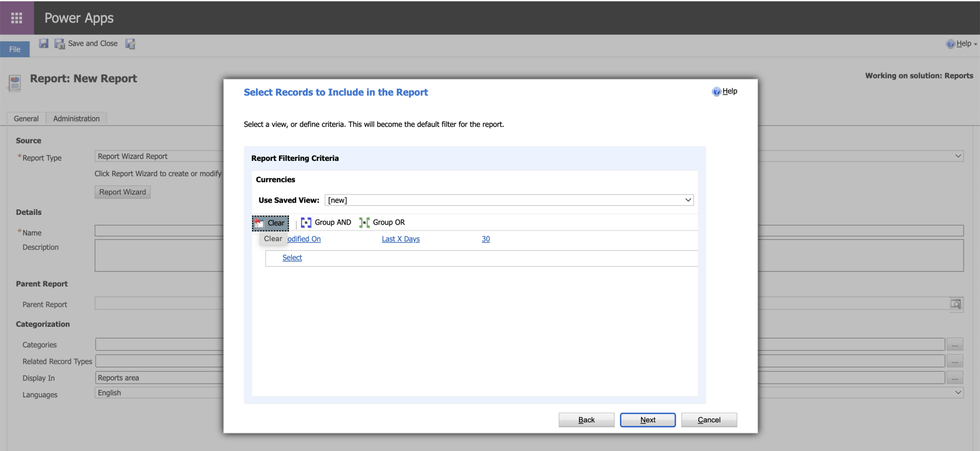Image resolution: width=980 pixels, height=451 pixels.
Task: Click the Next button
Action: 647,420
